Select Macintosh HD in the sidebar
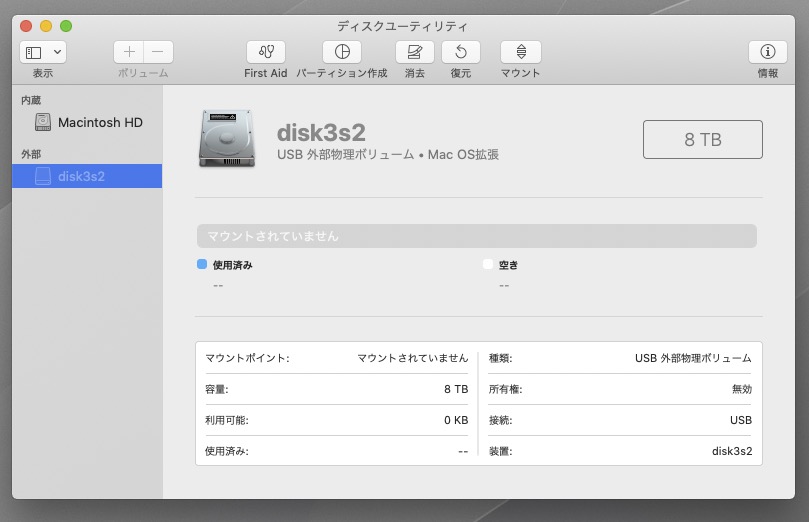The height and width of the screenshot is (522, 809). coord(87,122)
